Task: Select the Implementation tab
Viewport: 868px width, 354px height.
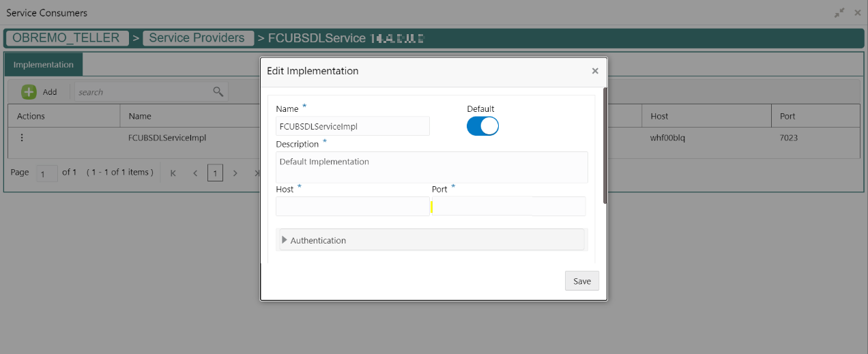Action: (x=44, y=65)
